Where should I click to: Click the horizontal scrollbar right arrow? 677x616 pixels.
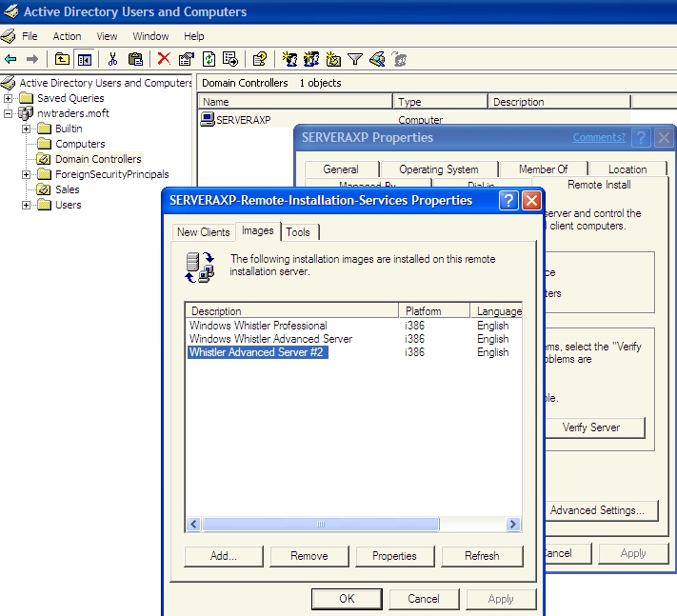pos(513,524)
